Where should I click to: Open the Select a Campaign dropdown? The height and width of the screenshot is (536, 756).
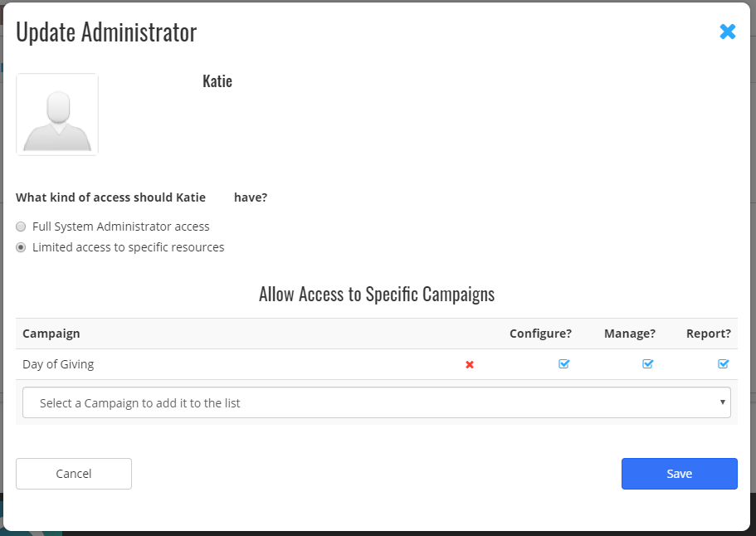[x=377, y=402]
